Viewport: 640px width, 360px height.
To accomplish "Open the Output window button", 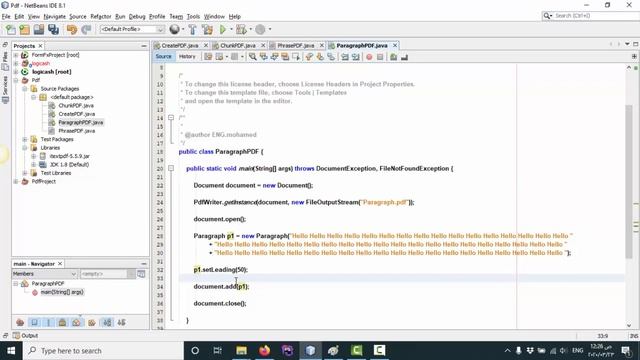I will [25, 336].
